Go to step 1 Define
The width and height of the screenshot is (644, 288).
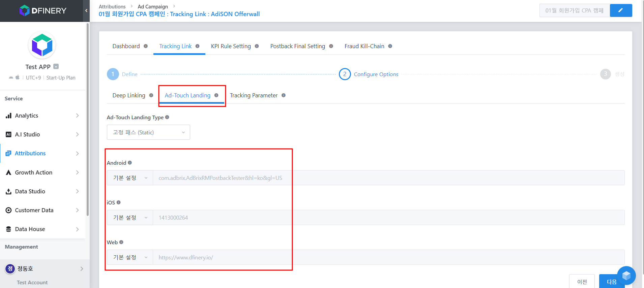point(122,74)
